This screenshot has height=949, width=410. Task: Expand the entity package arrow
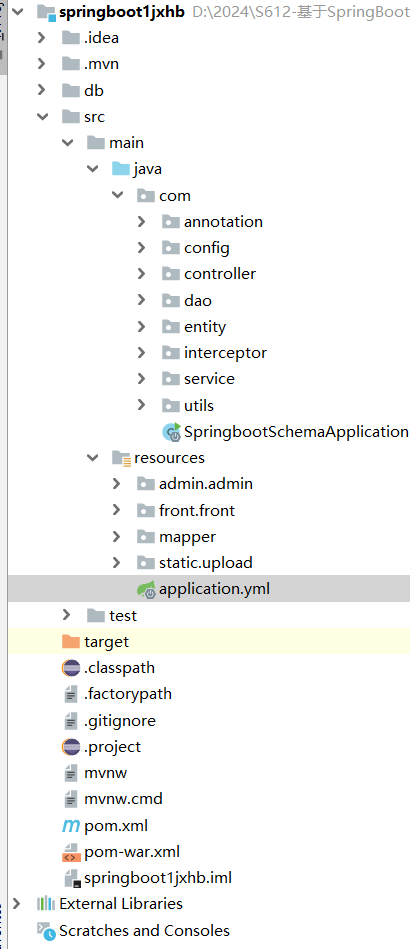[141, 326]
